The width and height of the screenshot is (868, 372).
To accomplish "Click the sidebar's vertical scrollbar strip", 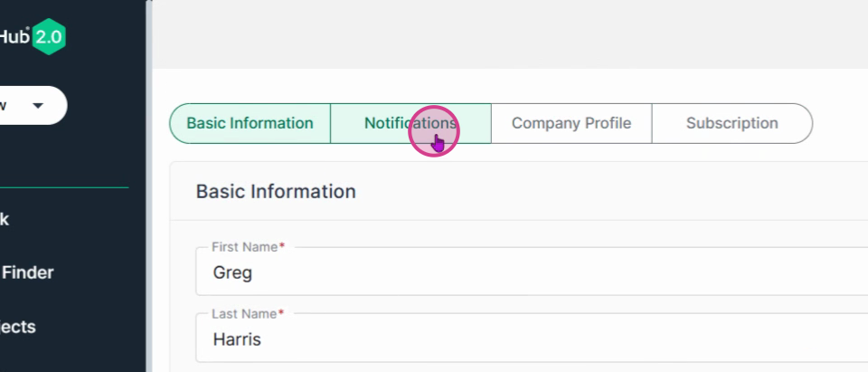I will (x=148, y=186).
